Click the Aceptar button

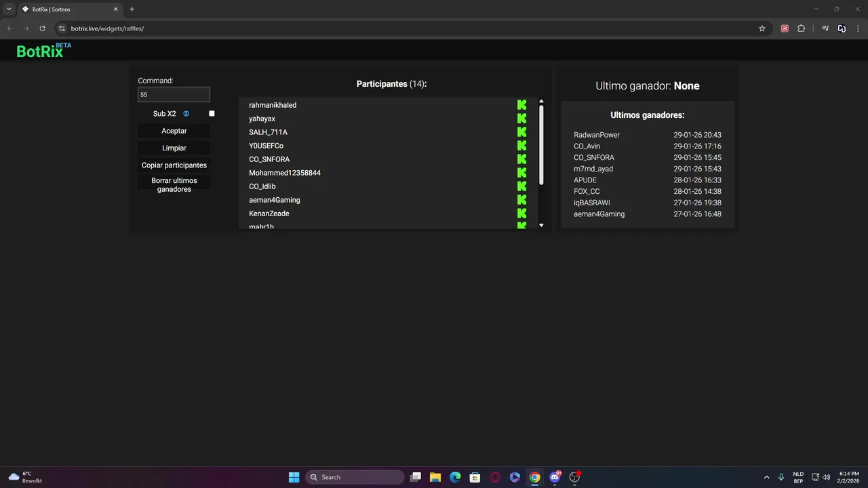point(174,131)
